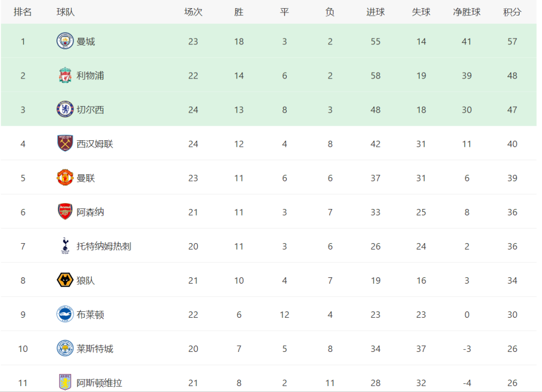This screenshot has height=392, width=542.
Task: Open the 曼城 team link
Action: pos(86,42)
